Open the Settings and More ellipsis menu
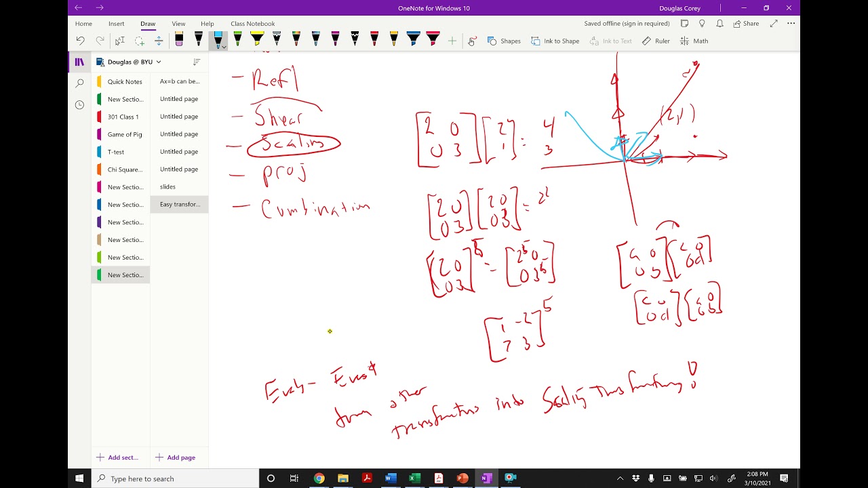Viewport: 868px width, 488px height. [791, 24]
